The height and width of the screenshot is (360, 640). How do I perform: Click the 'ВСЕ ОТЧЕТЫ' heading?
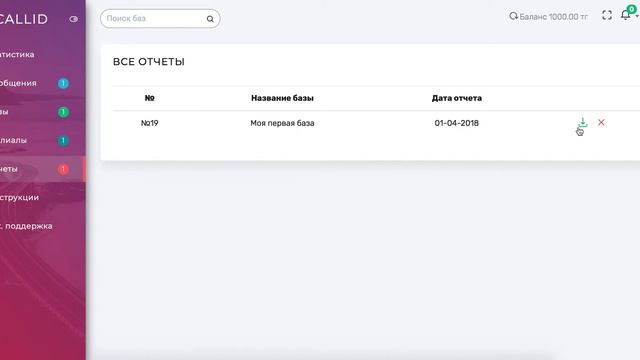(x=149, y=62)
